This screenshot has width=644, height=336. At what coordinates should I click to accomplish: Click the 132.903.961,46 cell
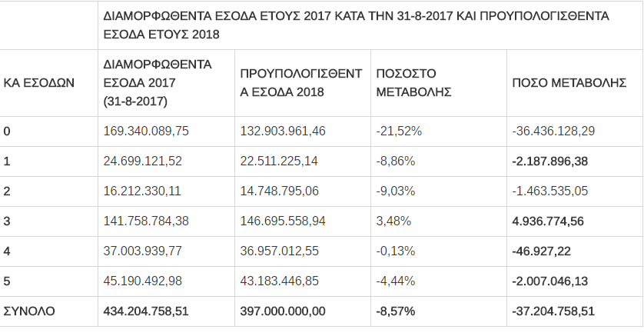click(x=283, y=131)
